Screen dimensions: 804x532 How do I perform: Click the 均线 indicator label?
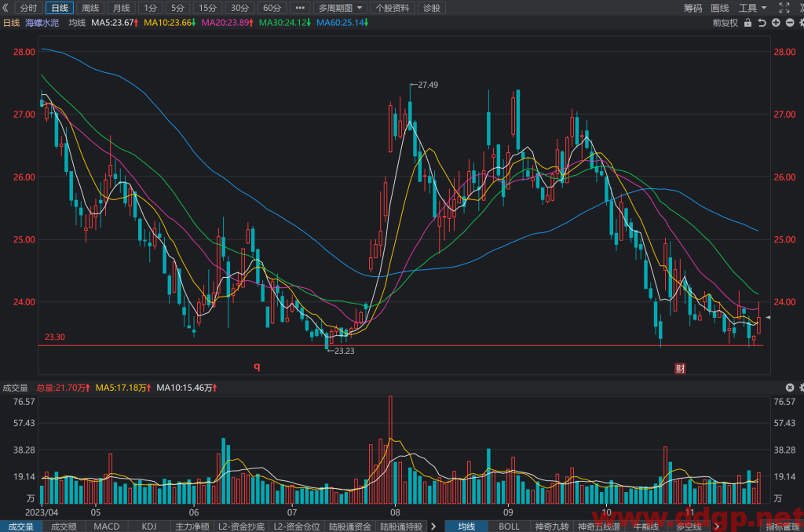[77, 23]
